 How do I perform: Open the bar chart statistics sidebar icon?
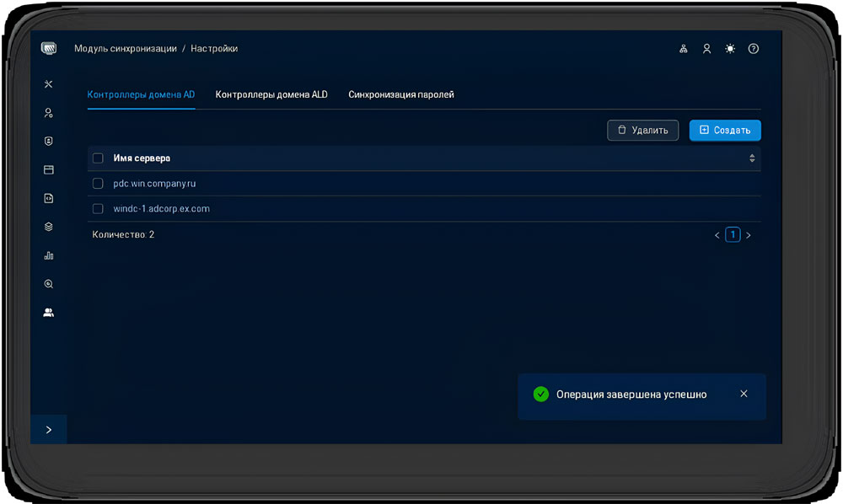(48, 255)
